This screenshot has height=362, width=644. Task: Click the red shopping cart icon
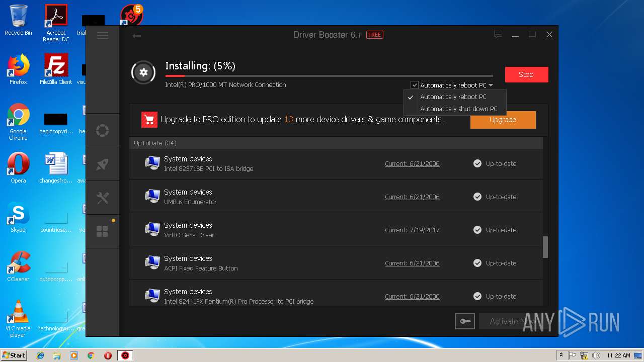point(149,120)
